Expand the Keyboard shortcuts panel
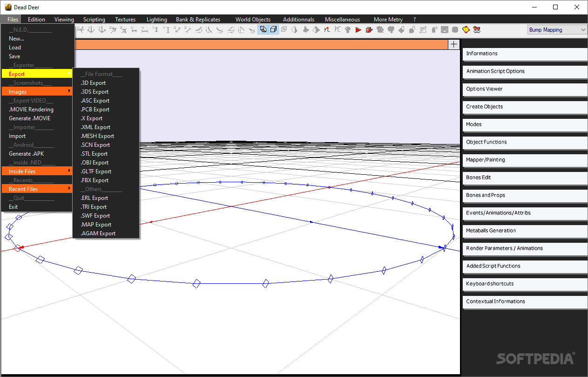This screenshot has height=377, width=588. coord(525,284)
